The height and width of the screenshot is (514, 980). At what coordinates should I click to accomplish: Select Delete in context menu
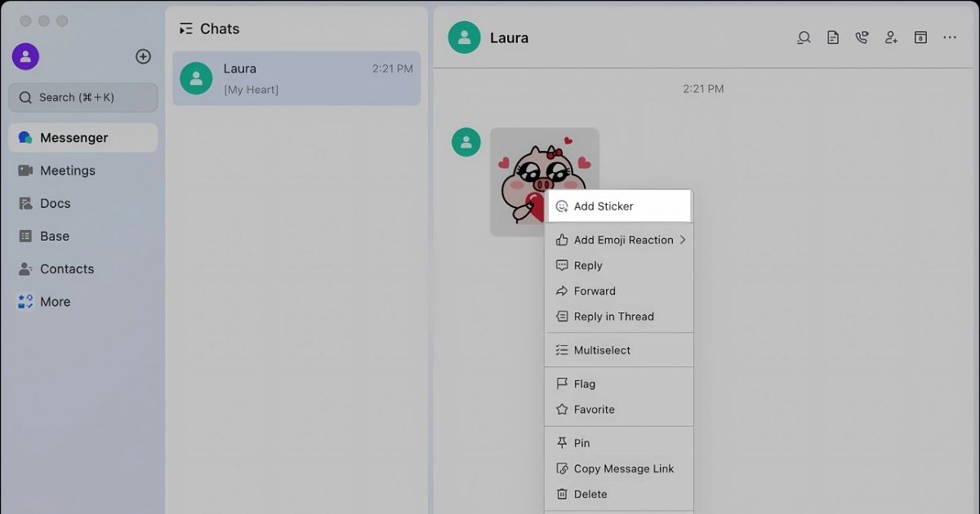(619, 494)
